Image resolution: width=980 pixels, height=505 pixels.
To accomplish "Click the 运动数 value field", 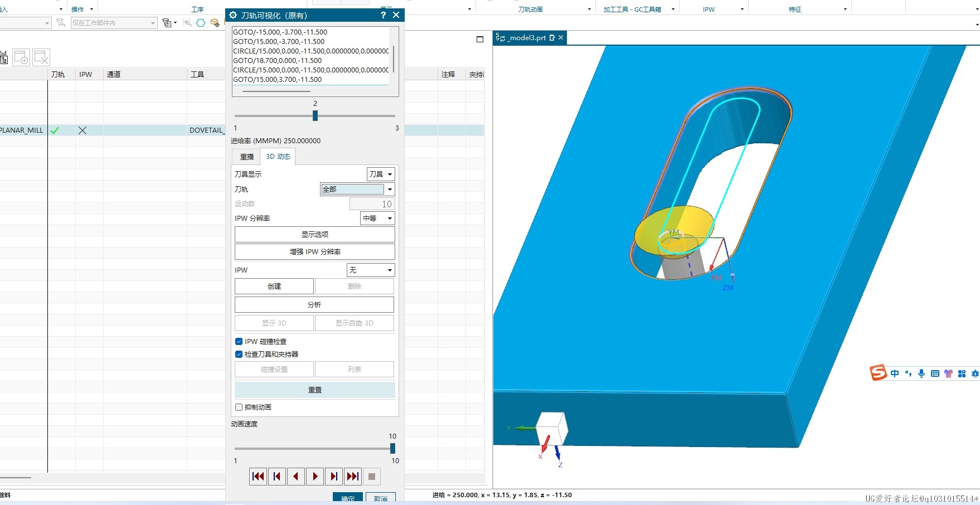I will point(372,203).
